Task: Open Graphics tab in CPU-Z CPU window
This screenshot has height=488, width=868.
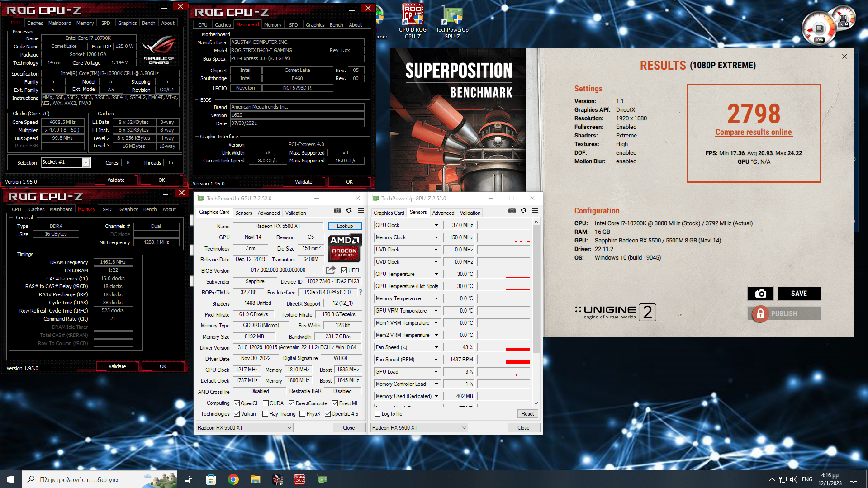Action: pos(127,23)
